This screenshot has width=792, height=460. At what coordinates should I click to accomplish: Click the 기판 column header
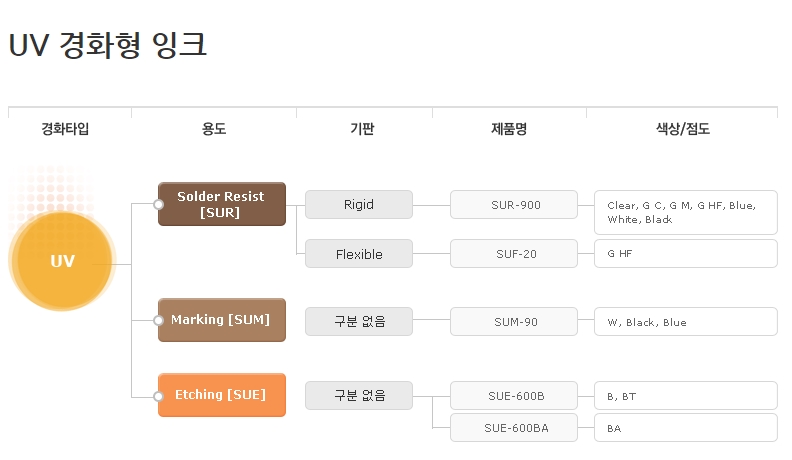coord(363,129)
